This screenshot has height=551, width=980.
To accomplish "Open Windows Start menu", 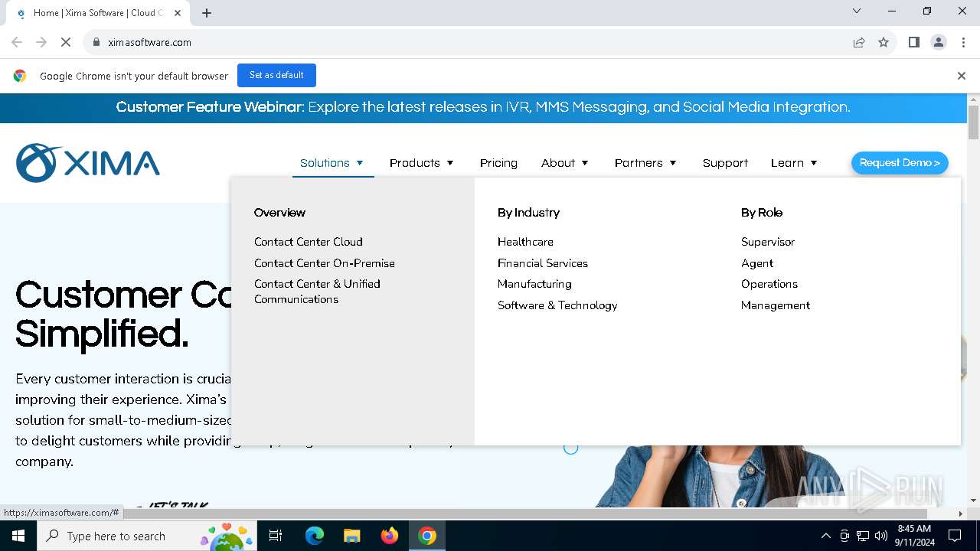I will coord(18,536).
